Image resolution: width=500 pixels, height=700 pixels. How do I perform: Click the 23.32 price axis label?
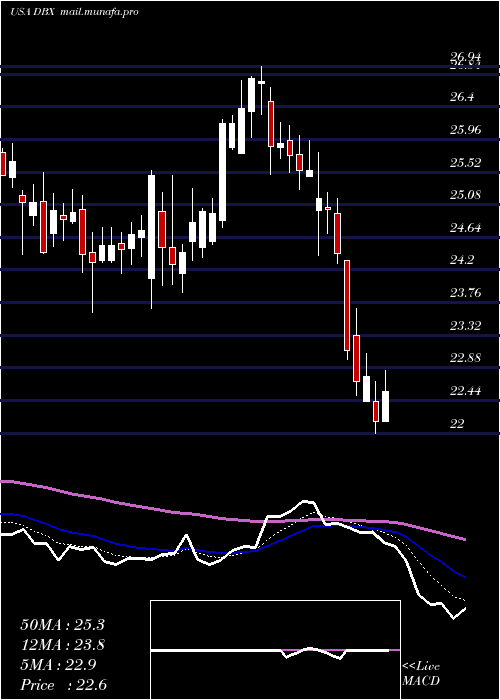point(466,326)
